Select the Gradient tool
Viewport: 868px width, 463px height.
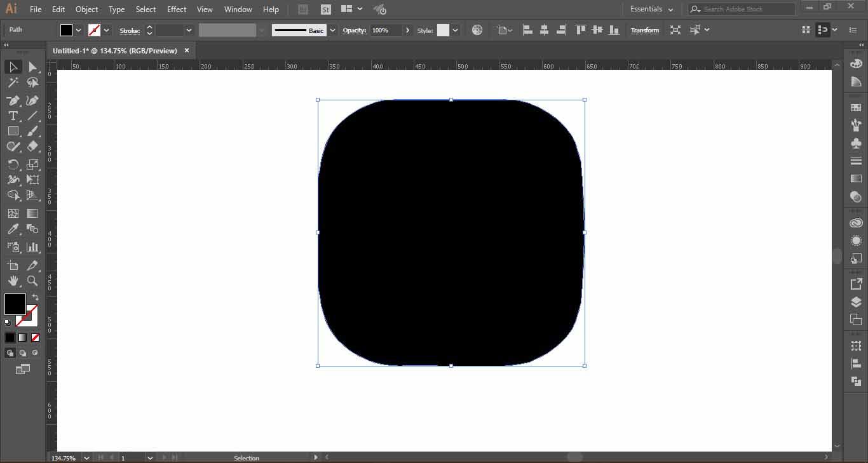tap(32, 213)
